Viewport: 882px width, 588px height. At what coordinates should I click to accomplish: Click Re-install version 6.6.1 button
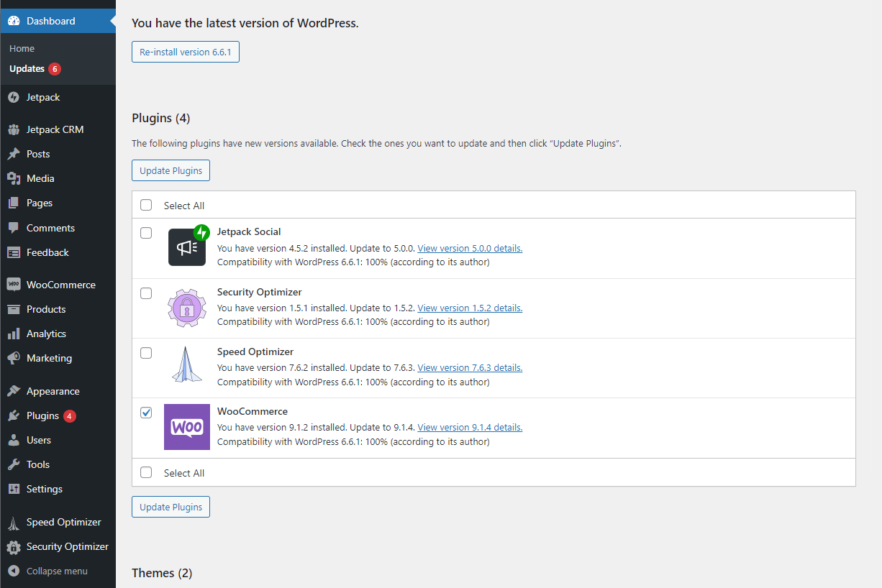coord(186,52)
